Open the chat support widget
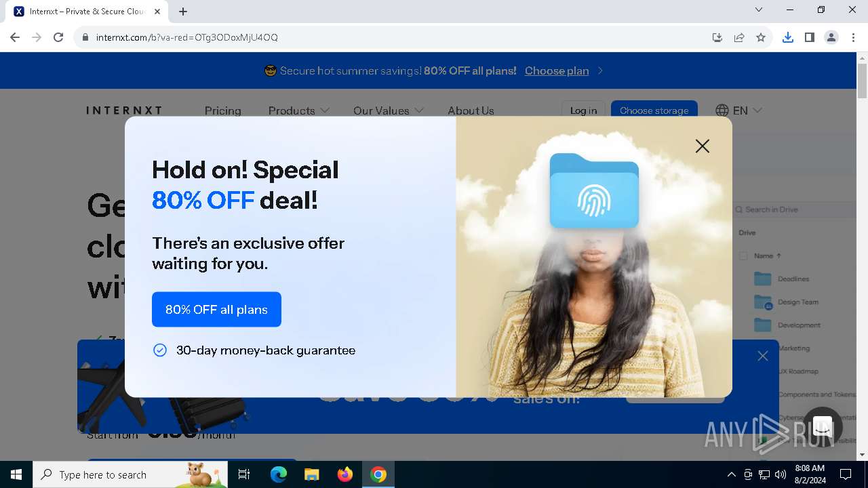Viewport: 868px width, 488px height. tap(823, 427)
